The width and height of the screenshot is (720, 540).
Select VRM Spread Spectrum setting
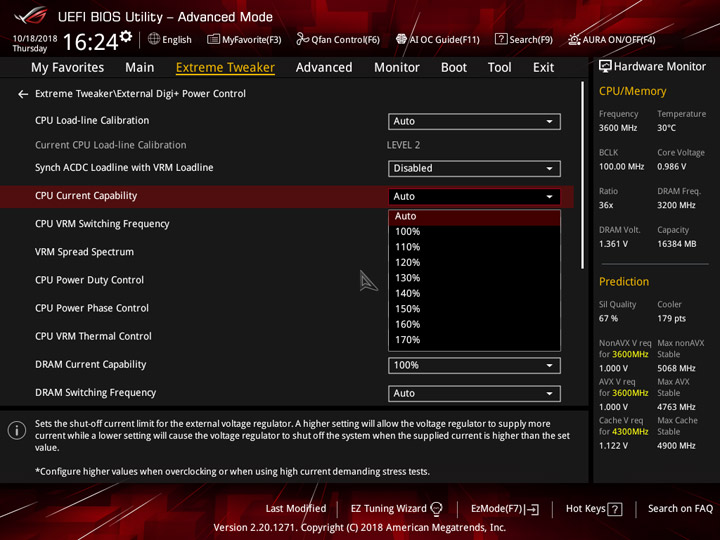(x=84, y=252)
